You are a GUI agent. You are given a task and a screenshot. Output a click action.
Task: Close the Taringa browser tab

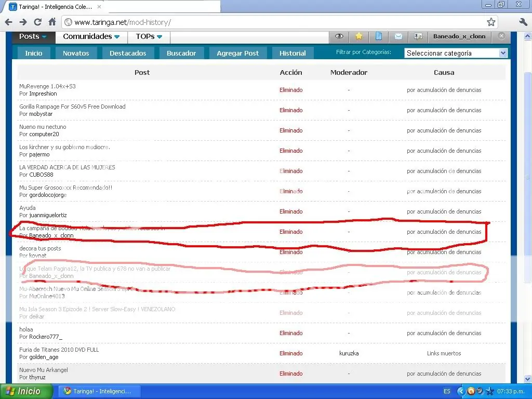tap(99, 6)
